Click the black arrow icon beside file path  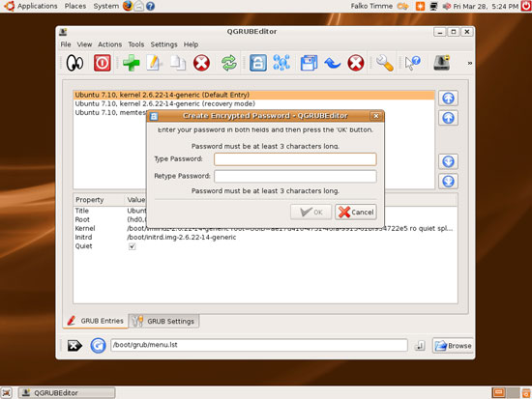74,346
